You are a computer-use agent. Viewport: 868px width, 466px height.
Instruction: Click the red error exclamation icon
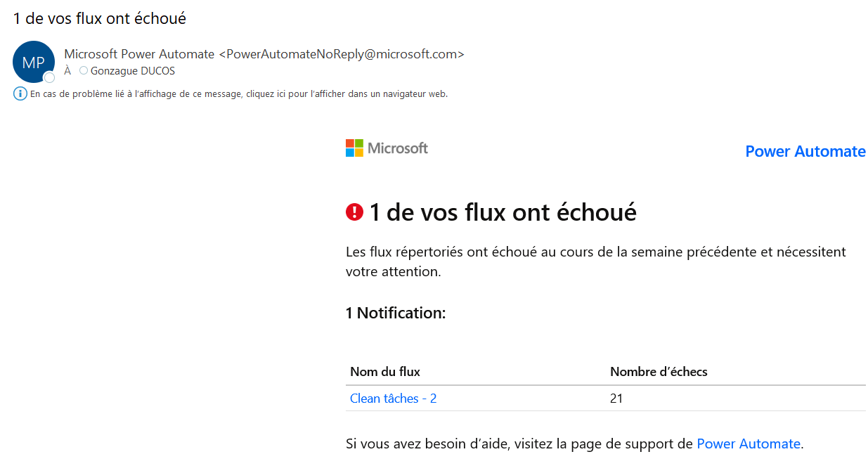[x=355, y=212]
